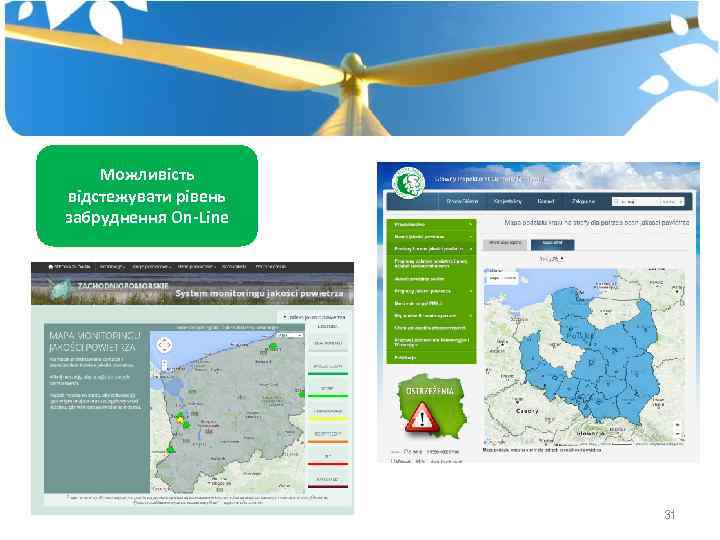Open the Zaloguj nav item
The width and height of the screenshot is (720, 540).
click(x=584, y=202)
